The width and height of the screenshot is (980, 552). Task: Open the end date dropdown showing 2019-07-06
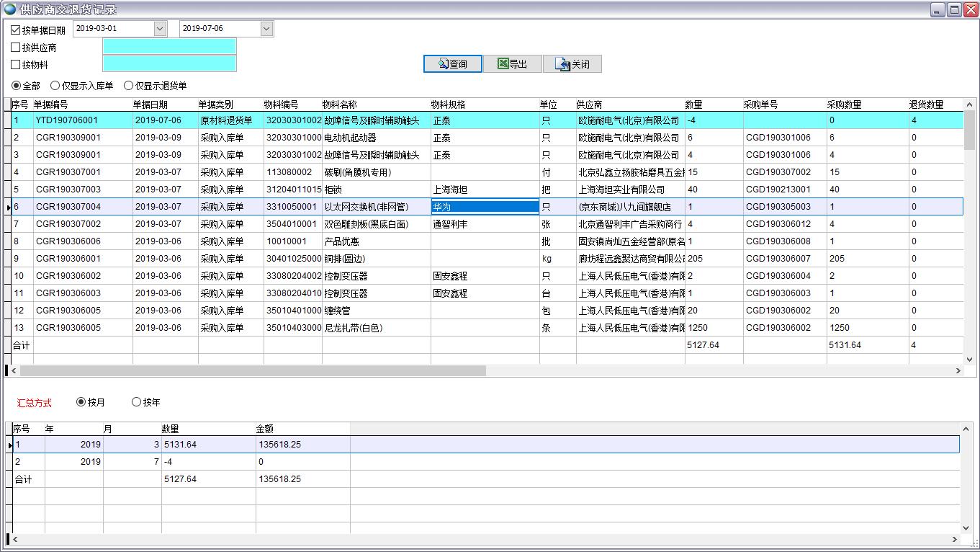(x=266, y=28)
